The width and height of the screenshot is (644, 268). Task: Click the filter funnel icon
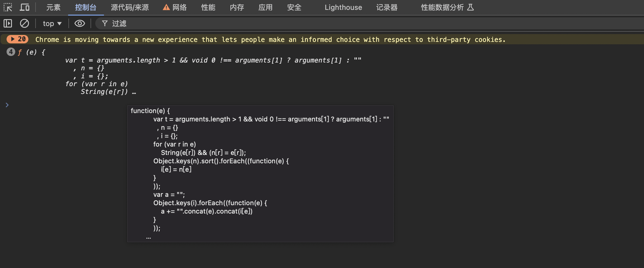[x=105, y=23]
